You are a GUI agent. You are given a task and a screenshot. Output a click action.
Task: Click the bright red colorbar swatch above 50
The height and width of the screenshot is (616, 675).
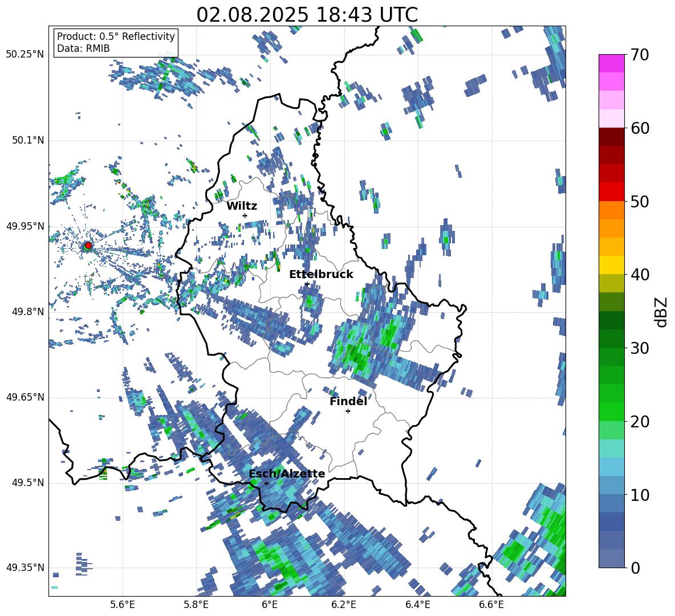pyautogui.click(x=611, y=192)
